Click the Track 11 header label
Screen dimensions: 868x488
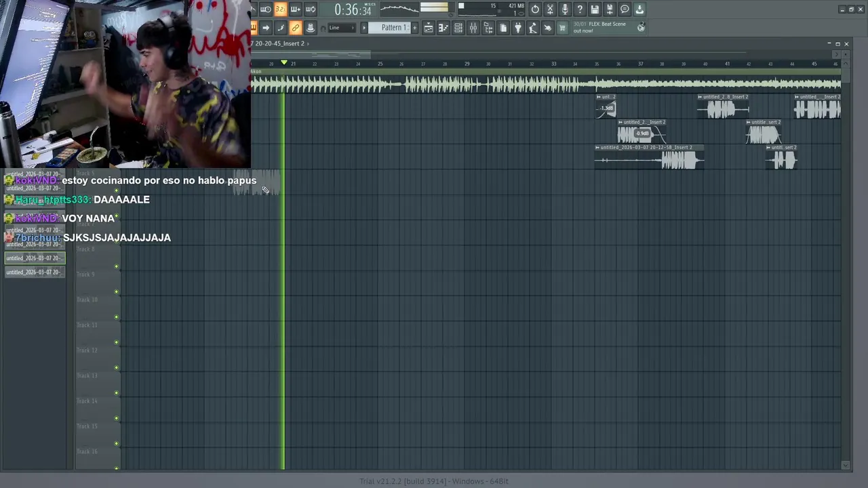(x=87, y=325)
